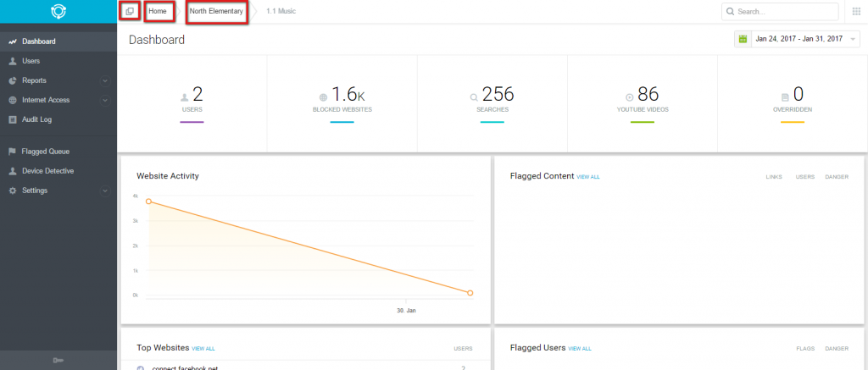This screenshot has height=370, width=868.
Task: Open the apps grid icon top right
Action: pyautogui.click(x=856, y=11)
